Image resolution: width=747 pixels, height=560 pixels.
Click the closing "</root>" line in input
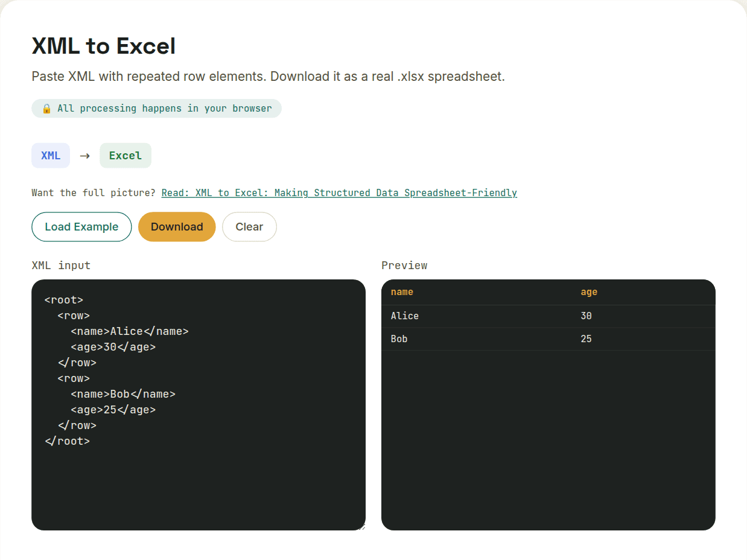pyautogui.click(x=67, y=441)
